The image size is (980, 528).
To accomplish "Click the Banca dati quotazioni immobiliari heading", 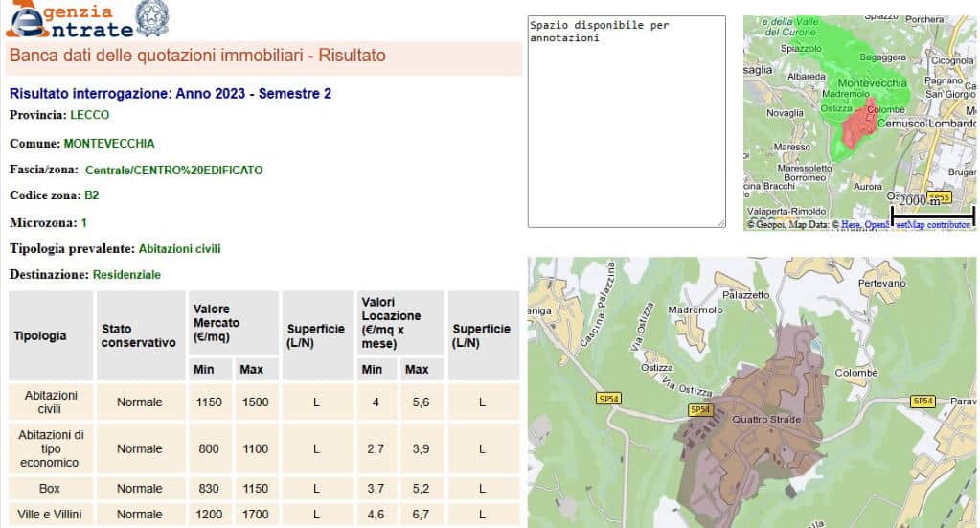I will point(197,57).
